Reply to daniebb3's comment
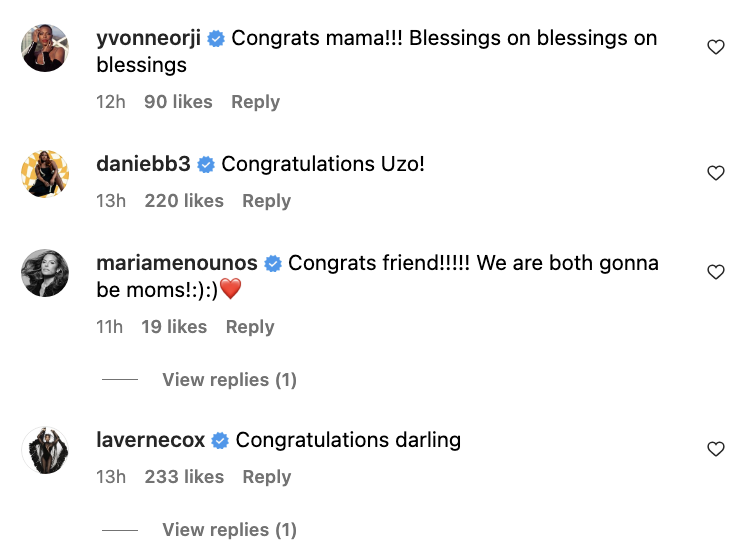The width and height of the screenshot is (734, 546). pyautogui.click(x=266, y=201)
